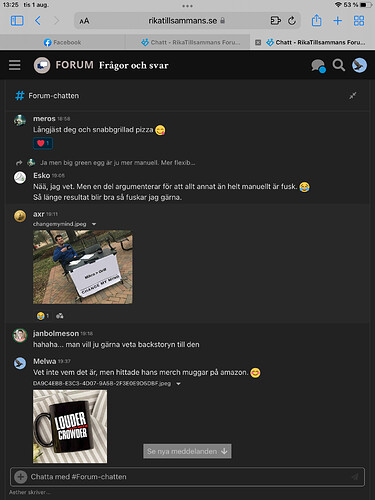Image resolution: width=375 pixels, height=500 pixels.
Task: Switch to the Facebook tab
Action: pyautogui.click(x=62, y=42)
